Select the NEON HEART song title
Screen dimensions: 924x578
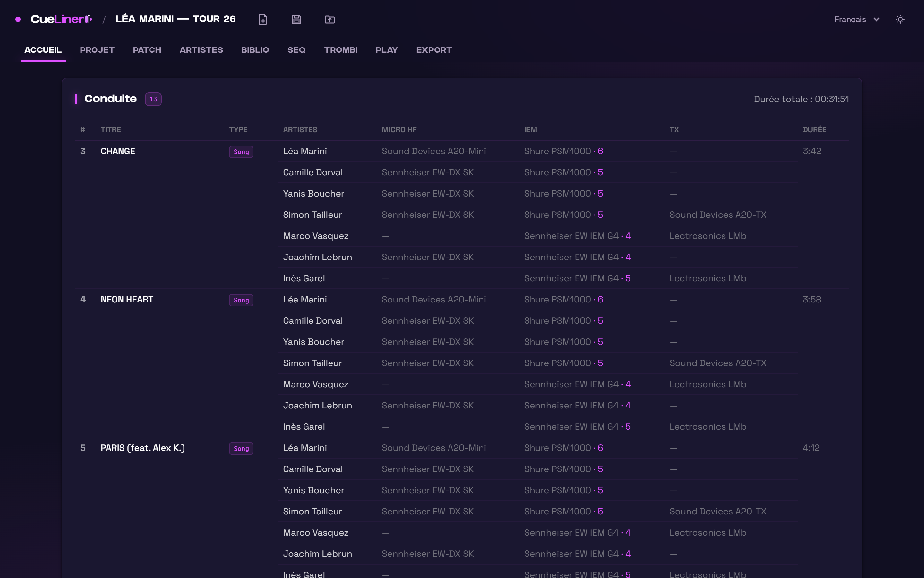pyautogui.click(x=127, y=299)
